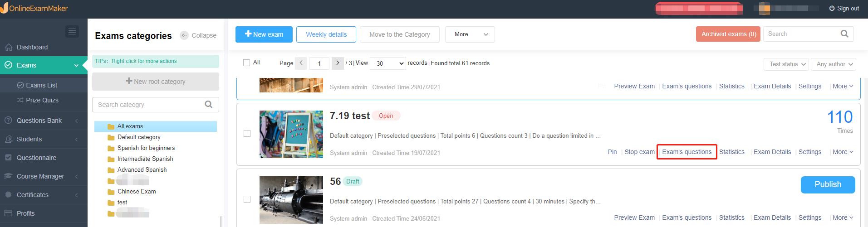
Task: Open Exam Details for exam 56
Action: pyautogui.click(x=772, y=217)
